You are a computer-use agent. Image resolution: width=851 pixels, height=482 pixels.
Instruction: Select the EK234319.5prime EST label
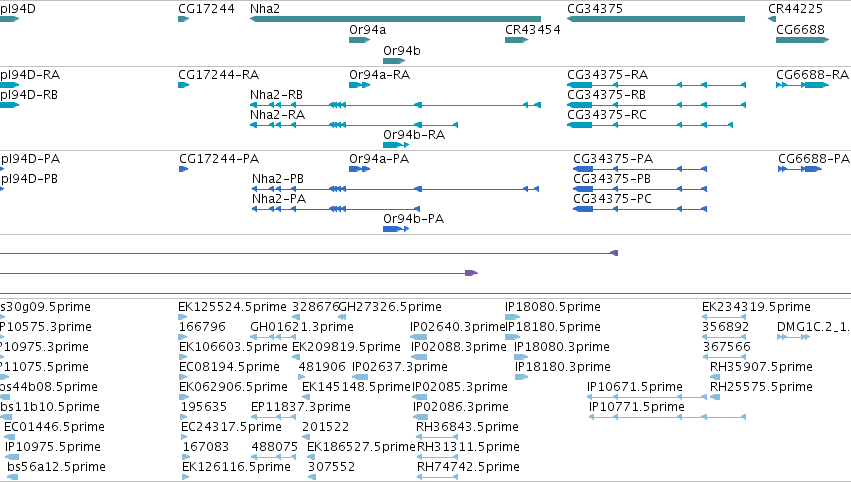pos(756,307)
